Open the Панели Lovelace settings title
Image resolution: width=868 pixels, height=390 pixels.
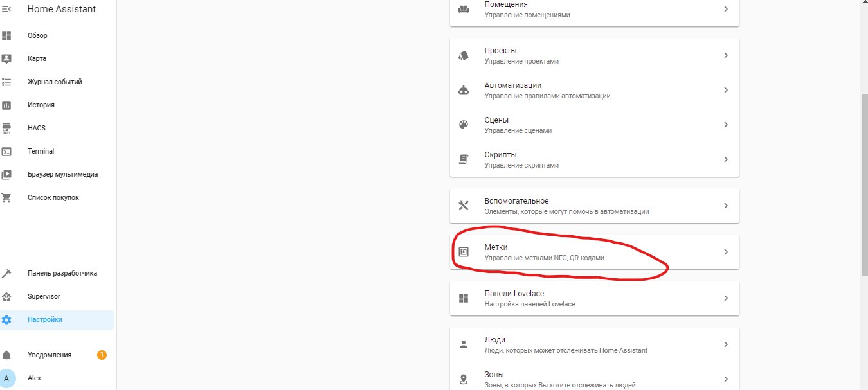click(514, 293)
